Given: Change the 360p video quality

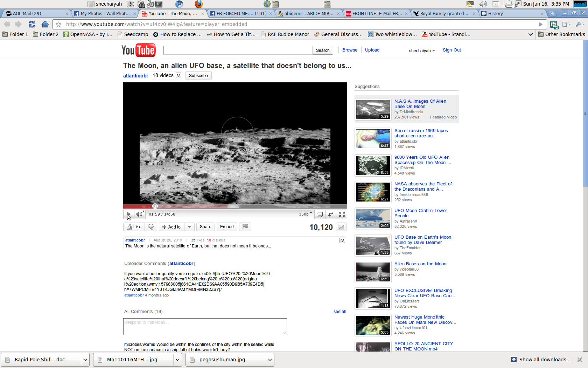Looking at the screenshot, I should (x=305, y=214).
